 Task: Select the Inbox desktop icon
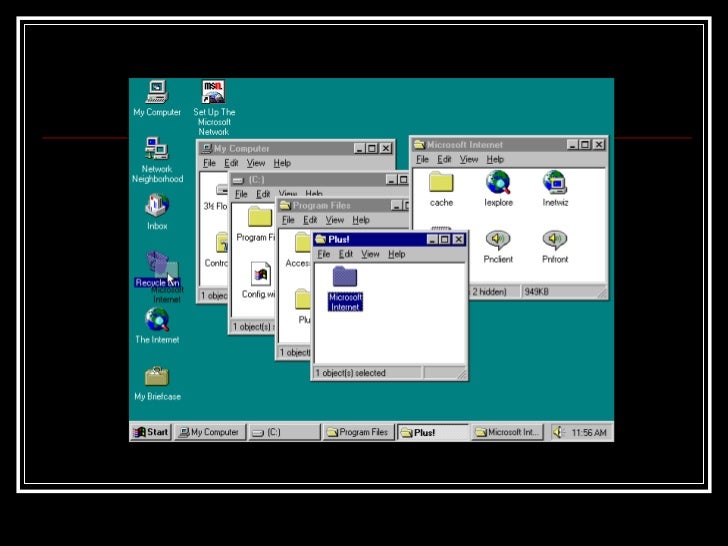157,212
